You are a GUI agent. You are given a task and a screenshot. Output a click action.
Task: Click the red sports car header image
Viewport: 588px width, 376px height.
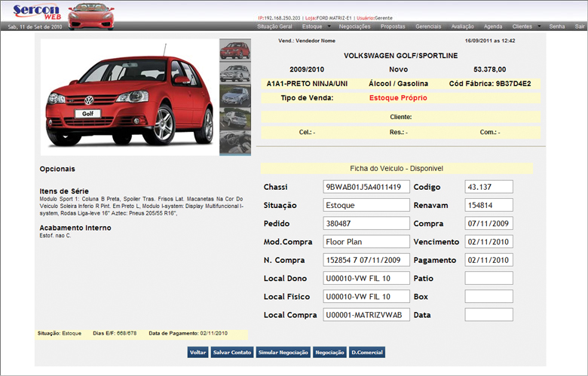click(x=91, y=16)
